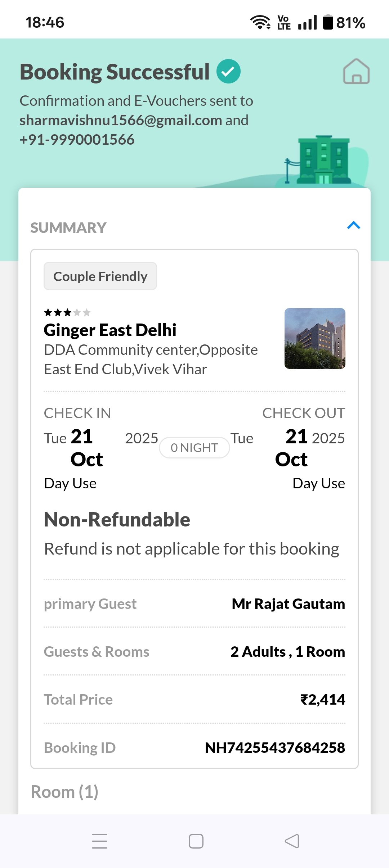Tap the green booking success checkmark

[x=228, y=72]
